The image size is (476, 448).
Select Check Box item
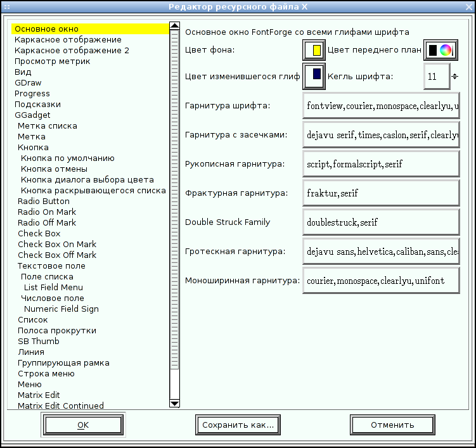[39, 233]
